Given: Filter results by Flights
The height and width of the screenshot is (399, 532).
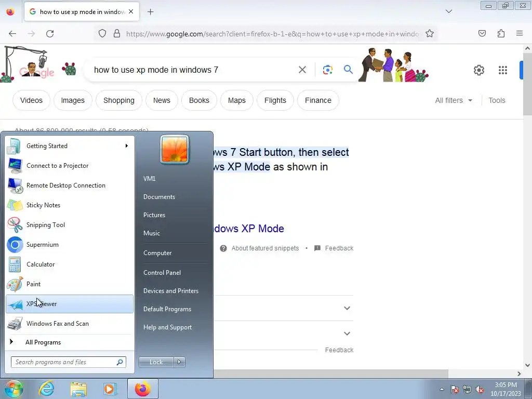Looking at the screenshot, I should (275, 100).
